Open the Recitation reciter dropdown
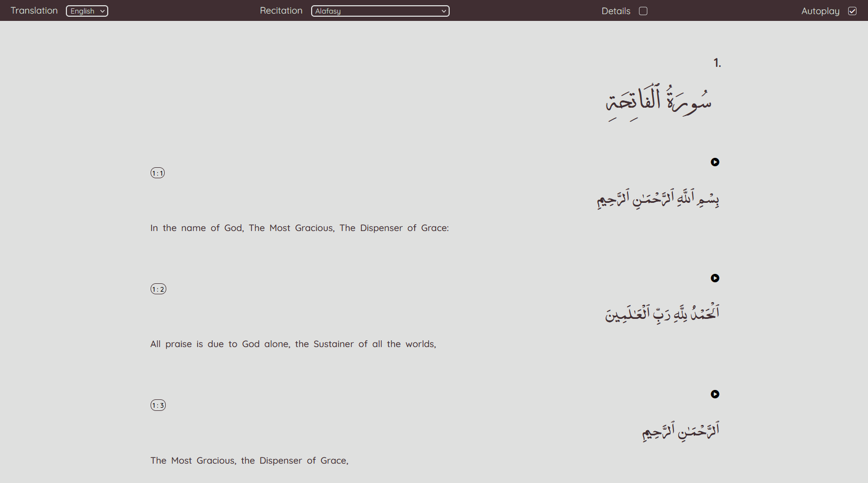Image resolution: width=868 pixels, height=483 pixels. coord(380,11)
